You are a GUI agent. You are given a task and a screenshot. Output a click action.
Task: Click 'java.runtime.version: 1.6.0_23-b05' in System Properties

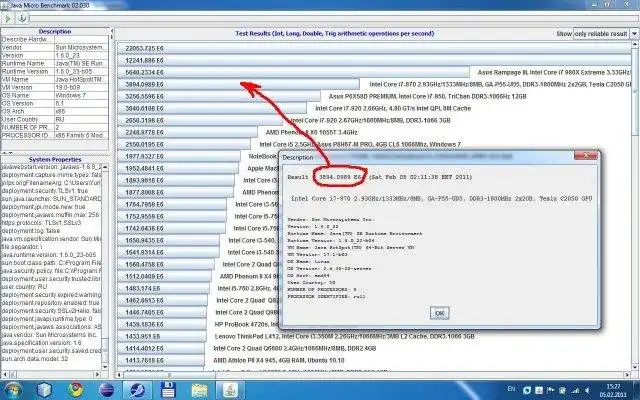tap(49, 255)
